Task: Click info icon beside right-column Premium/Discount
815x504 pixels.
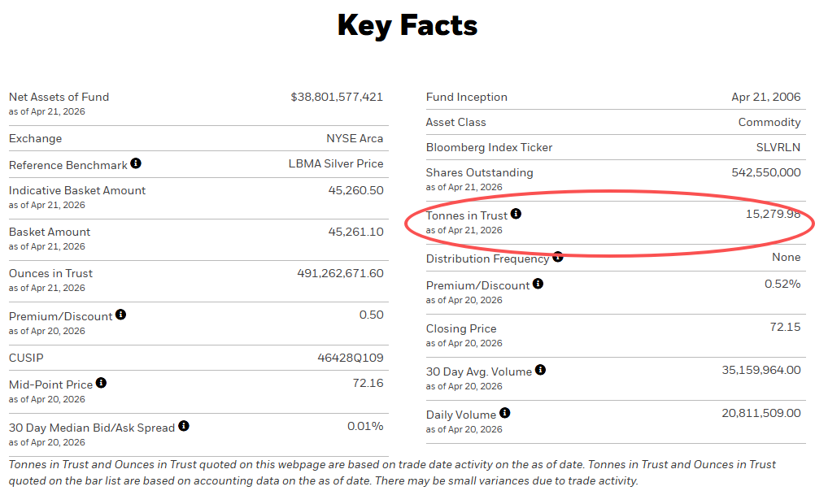Action: pos(538,284)
